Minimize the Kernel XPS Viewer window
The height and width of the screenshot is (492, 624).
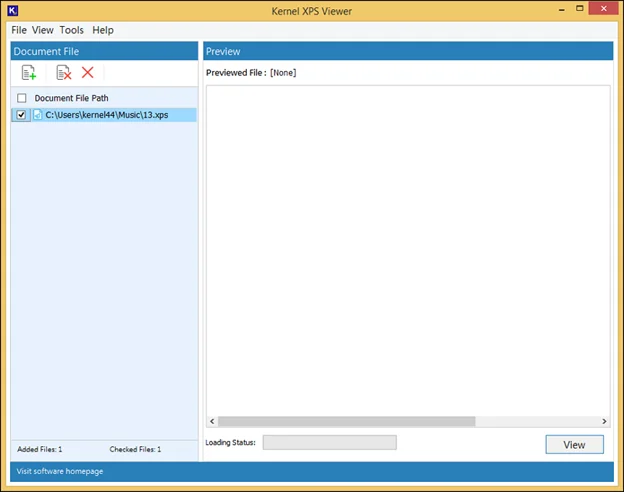coord(562,10)
